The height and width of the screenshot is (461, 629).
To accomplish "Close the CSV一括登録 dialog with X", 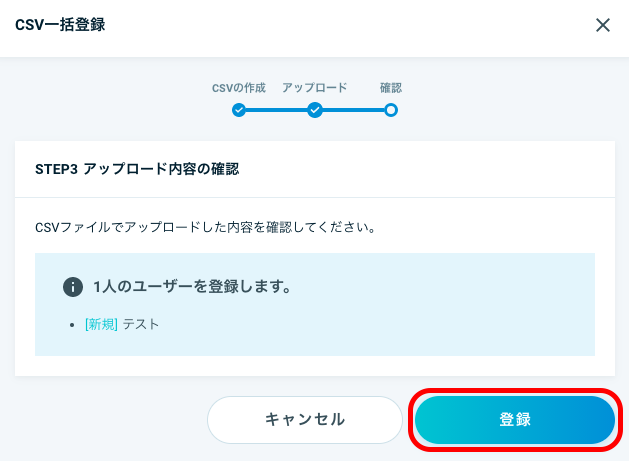I will coord(603,25).
